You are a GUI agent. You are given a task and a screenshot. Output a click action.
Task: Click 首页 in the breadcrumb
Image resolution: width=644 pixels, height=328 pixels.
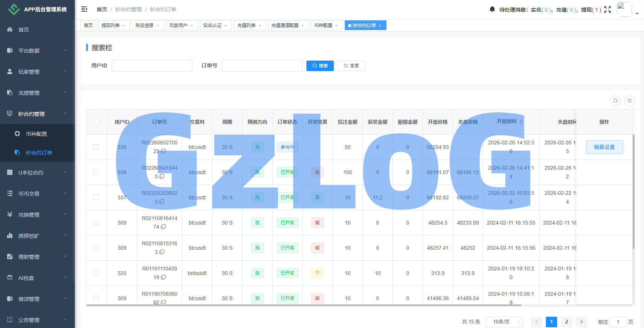tap(102, 9)
